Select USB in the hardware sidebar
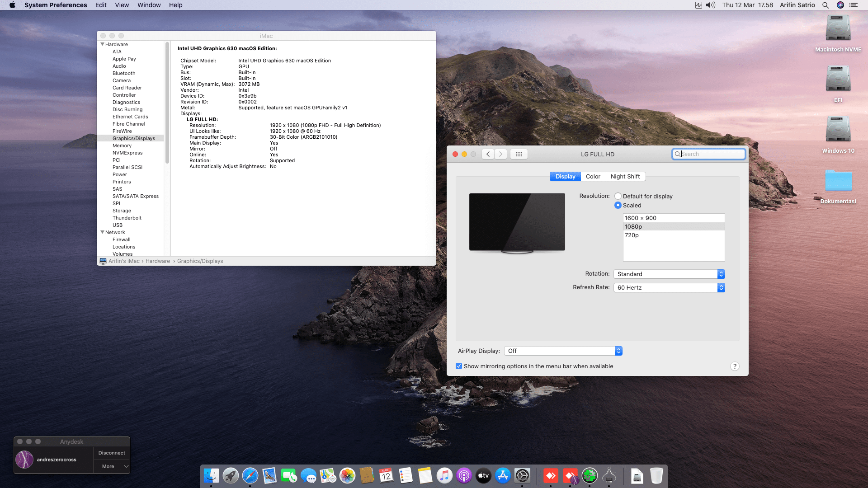868x488 pixels. pyautogui.click(x=118, y=225)
